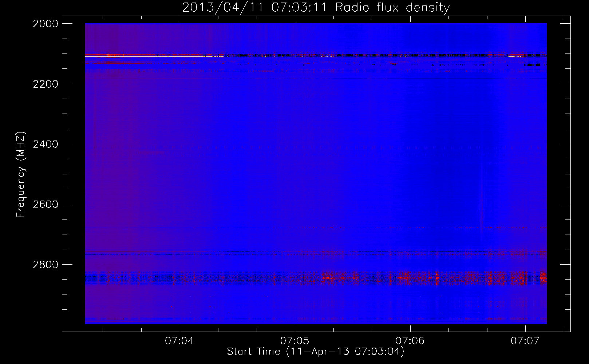Click the plot title "2013/04/11 07:03:11 Radio flux density"
Image resolution: width=589 pixels, height=364 pixels.
[x=316, y=7]
